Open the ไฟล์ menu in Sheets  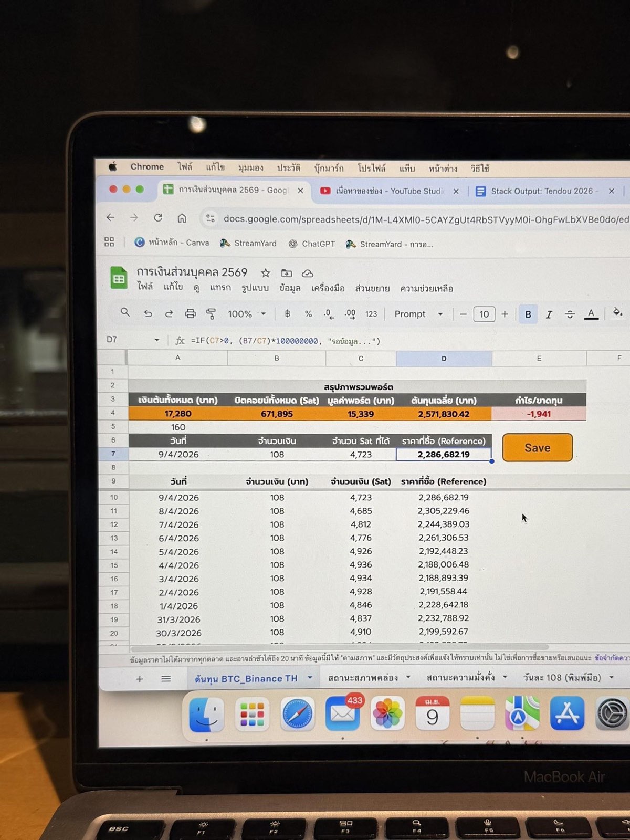[x=145, y=287]
